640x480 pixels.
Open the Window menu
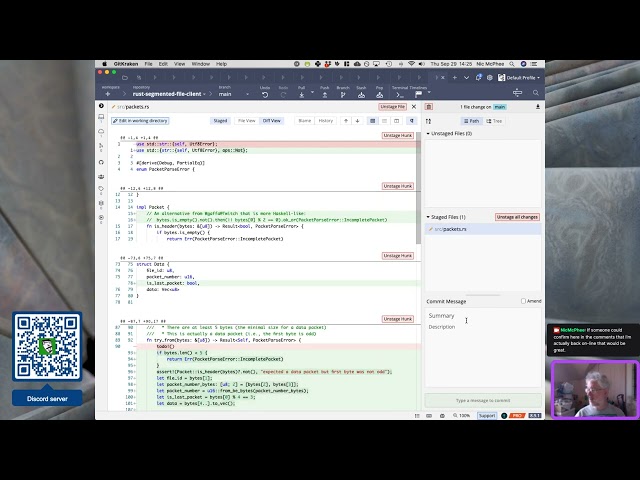201,64
